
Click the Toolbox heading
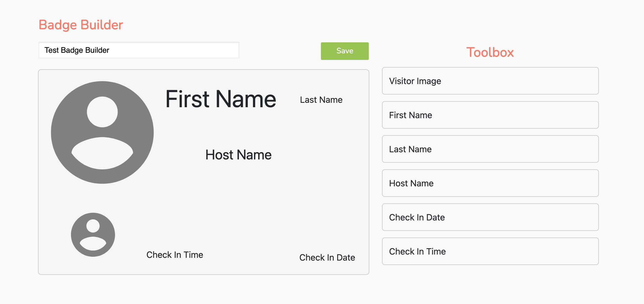pos(490,52)
